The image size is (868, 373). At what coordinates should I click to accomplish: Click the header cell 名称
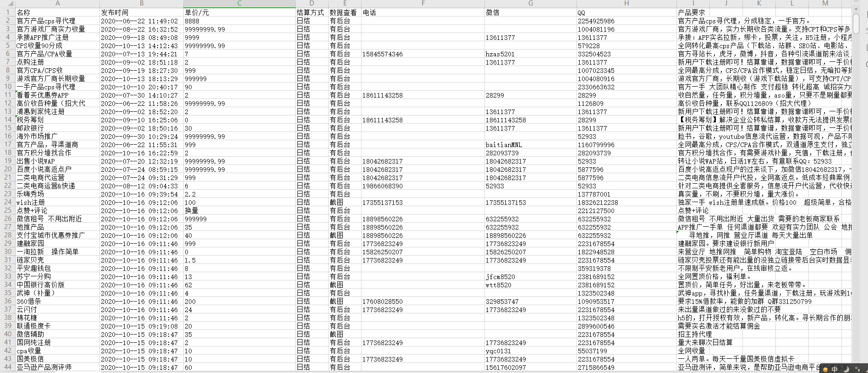tap(57, 12)
